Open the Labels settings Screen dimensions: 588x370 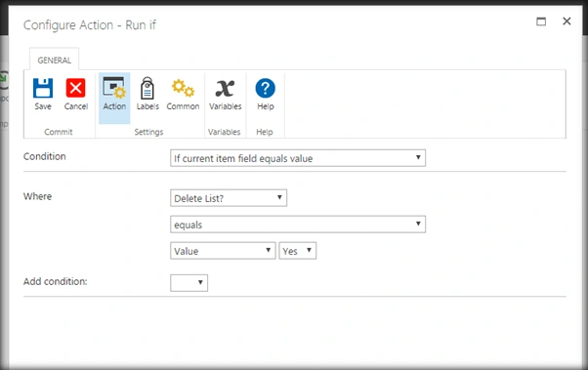(x=147, y=94)
